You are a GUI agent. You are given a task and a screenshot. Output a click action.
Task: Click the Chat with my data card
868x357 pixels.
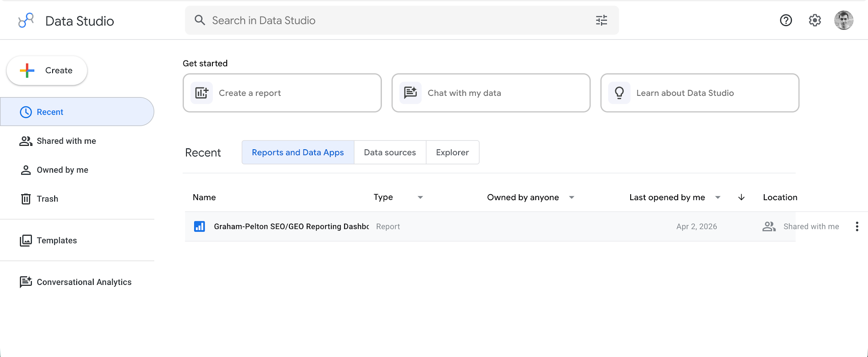(491, 93)
